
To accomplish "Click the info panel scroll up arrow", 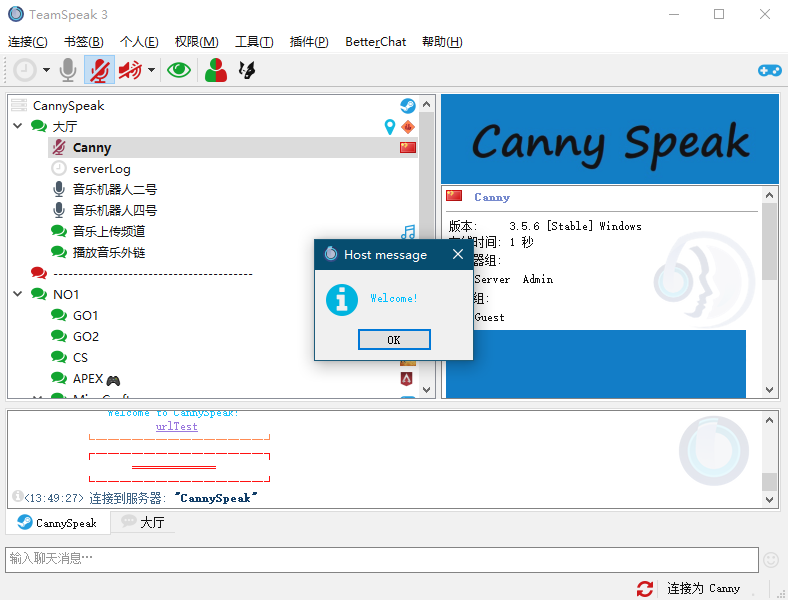I will (x=769, y=194).
